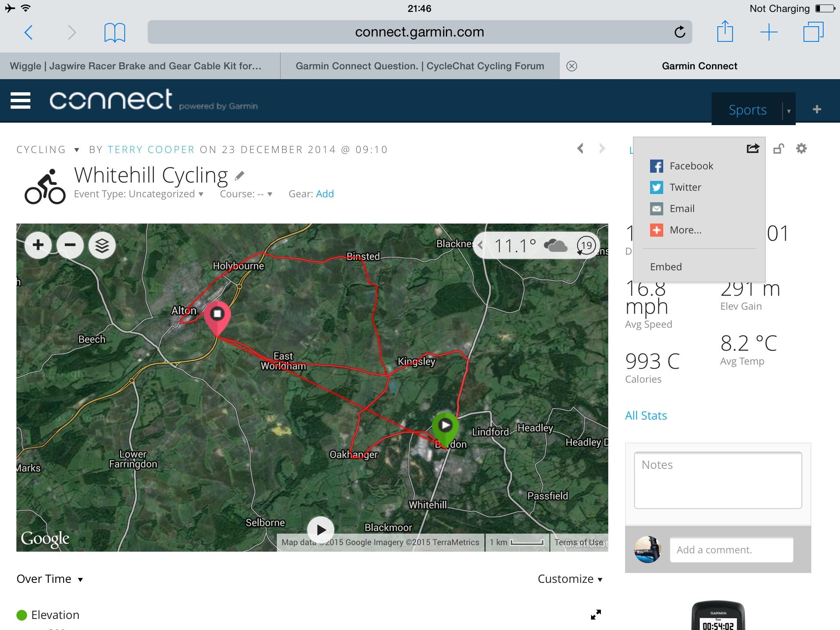Image resolution: width=840 pixels, height=630 pixels.
Task: Open Safari share sheet icon
Action: click(x=725, y=31)
